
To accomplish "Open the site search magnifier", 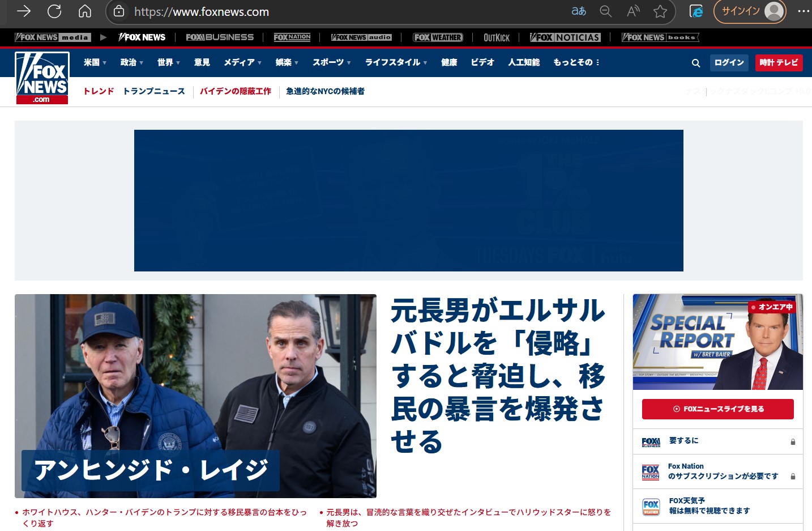I will click(696, 63).
